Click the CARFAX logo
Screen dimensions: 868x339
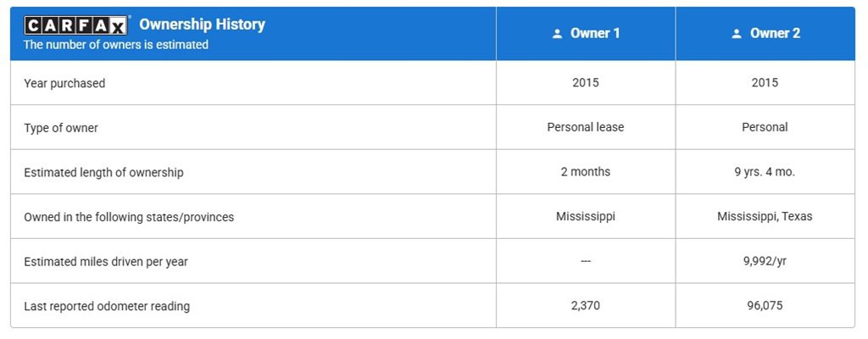click(x=75, y=25)
